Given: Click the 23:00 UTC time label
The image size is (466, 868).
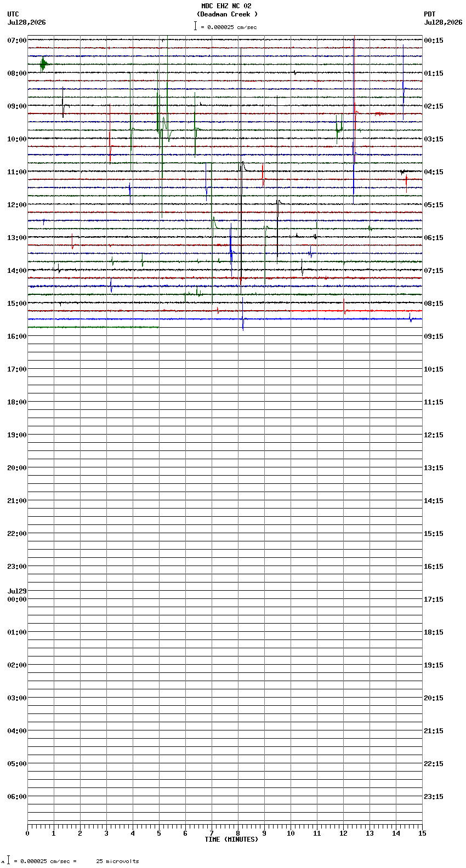Looking at the screenshot, I should click(x=17, y=567).
